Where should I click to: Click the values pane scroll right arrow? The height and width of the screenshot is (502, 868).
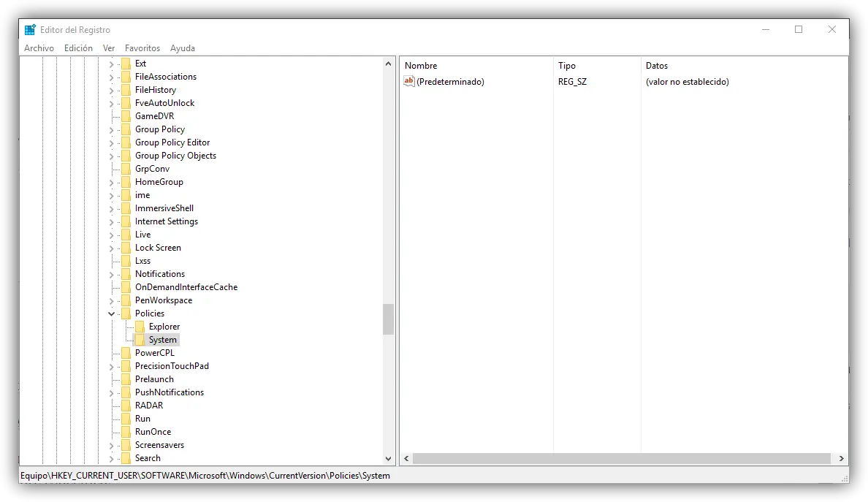(x=842, y=459)
